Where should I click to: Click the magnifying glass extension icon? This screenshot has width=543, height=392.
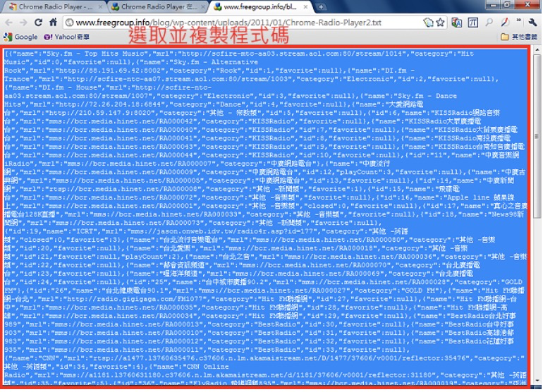point(489,23)
